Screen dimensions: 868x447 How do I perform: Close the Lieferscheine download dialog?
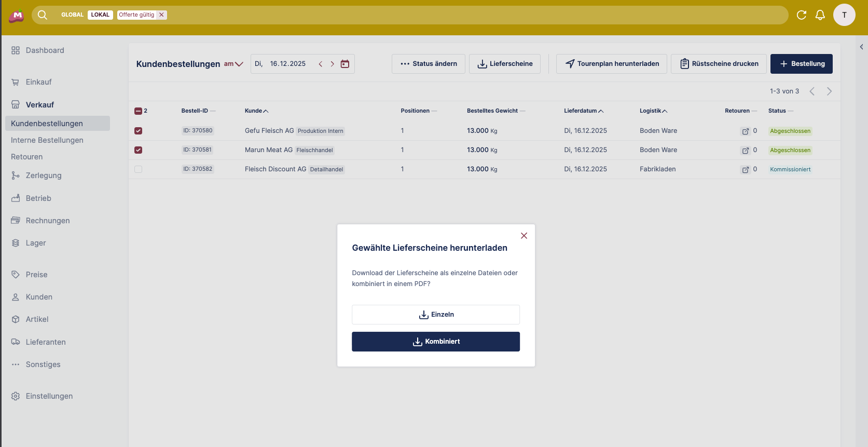click(x=524, y=236)
